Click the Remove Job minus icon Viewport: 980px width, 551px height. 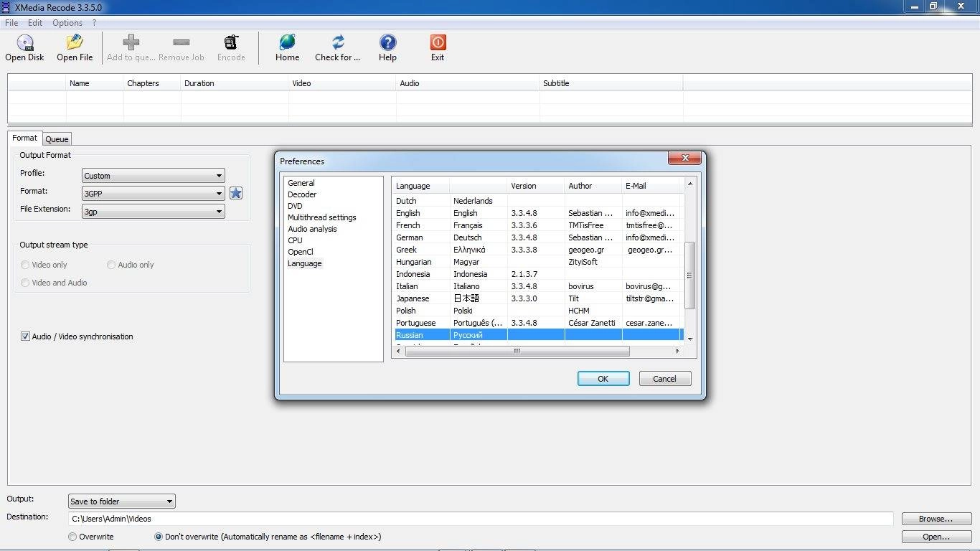pyautogui.click(x=182, y=42)
